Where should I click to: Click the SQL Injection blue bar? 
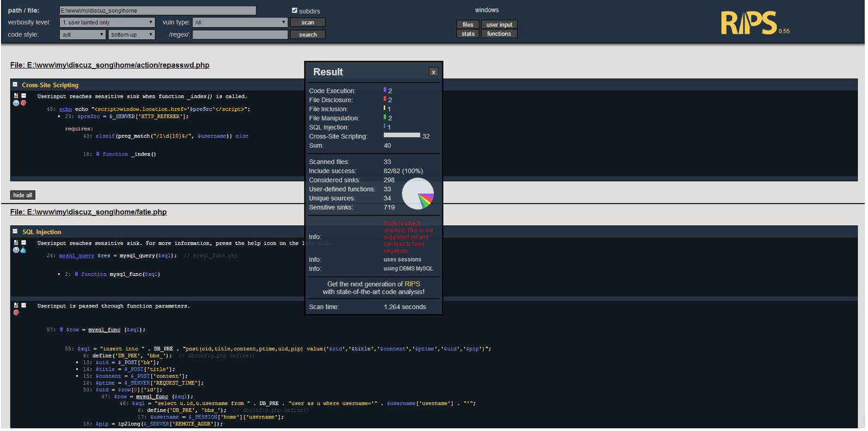pos(385,127)
